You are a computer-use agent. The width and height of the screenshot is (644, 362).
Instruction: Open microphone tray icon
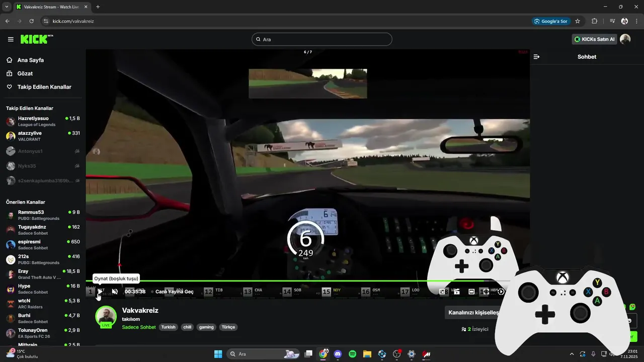point(593,354)
